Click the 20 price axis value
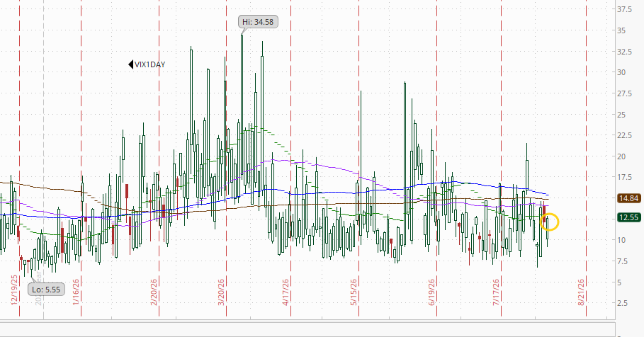 pyautogui.click(x=621, y=156)
